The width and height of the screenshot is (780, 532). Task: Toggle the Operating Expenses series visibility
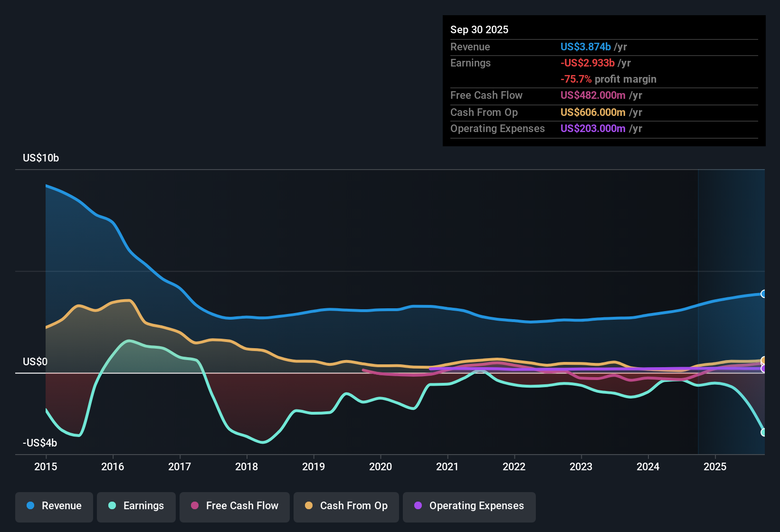469,506
